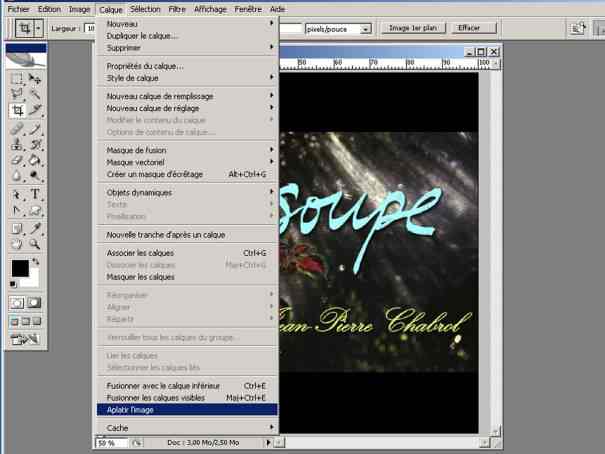Viewport: 605px width, 454px height.
Task: Select the Rectangular Marquee tool
Action: click(17, 78)
